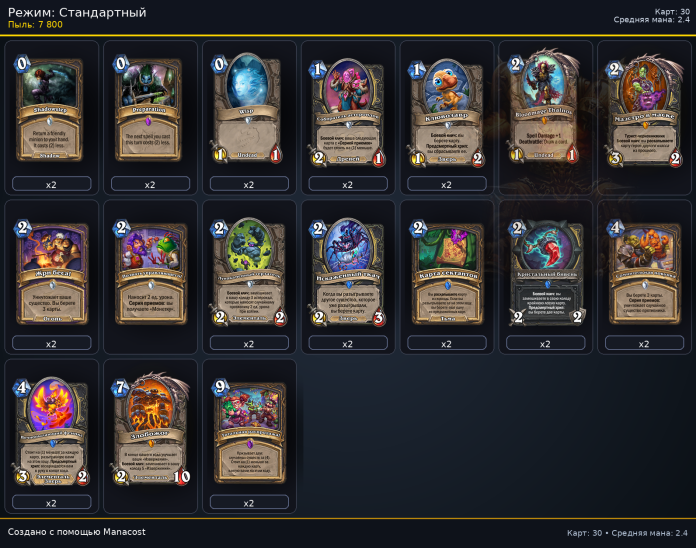Click the Создано с помощью Manacost text
The width and height of the screenshot is (696, 548).
76,532
